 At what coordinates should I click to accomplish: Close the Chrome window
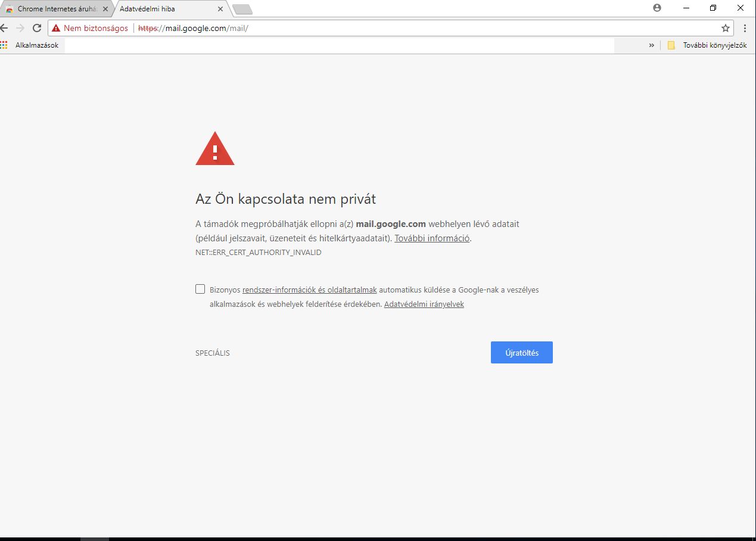(741, 8)
